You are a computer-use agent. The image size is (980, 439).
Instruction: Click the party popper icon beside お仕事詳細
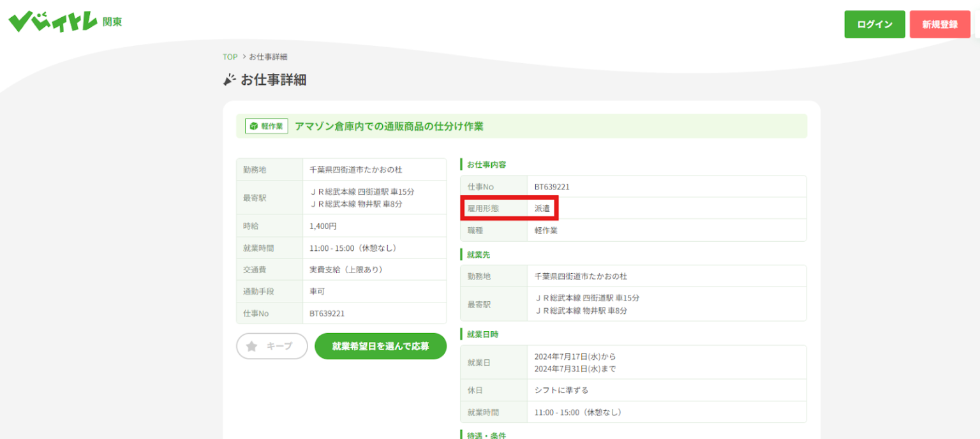click(x=229, y=80)
